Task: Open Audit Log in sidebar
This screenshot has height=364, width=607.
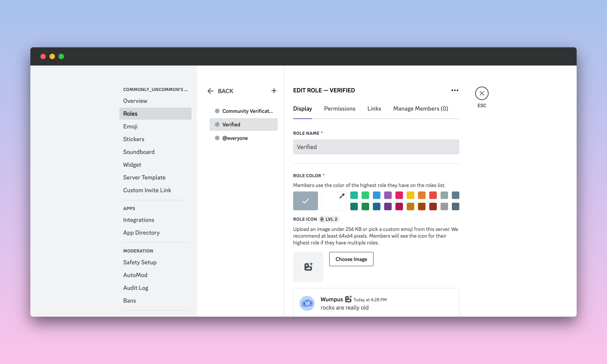Action: [x=135, y=288]
